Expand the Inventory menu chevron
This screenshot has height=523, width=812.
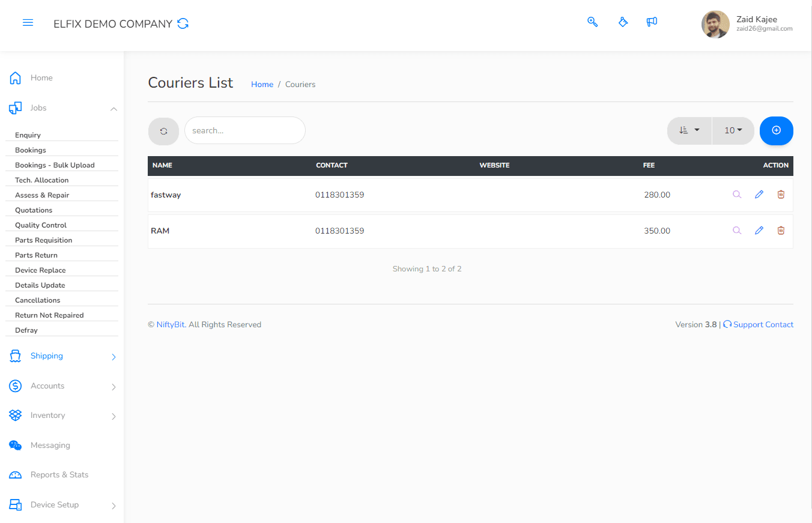[114, 416]
